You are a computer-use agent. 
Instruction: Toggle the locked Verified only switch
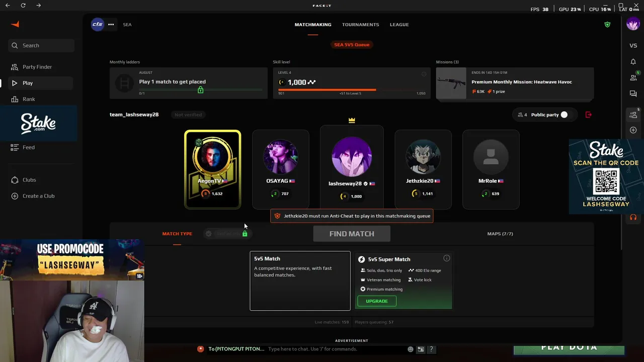[x=226, y=234]
